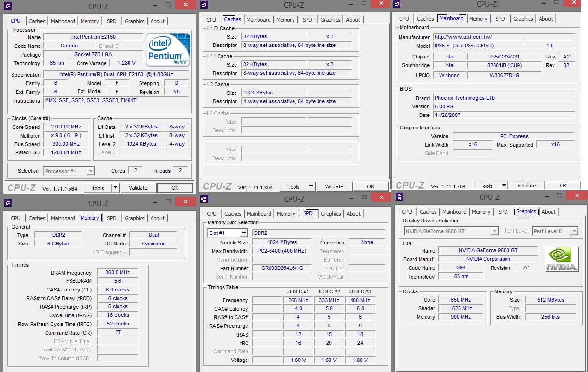Click the L2 Cache size 1024 KBytes in Caches window

coord(273,93)
